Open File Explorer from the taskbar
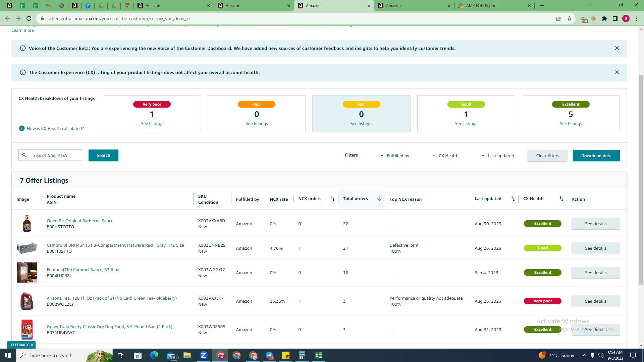 click(x=187, y=355)
